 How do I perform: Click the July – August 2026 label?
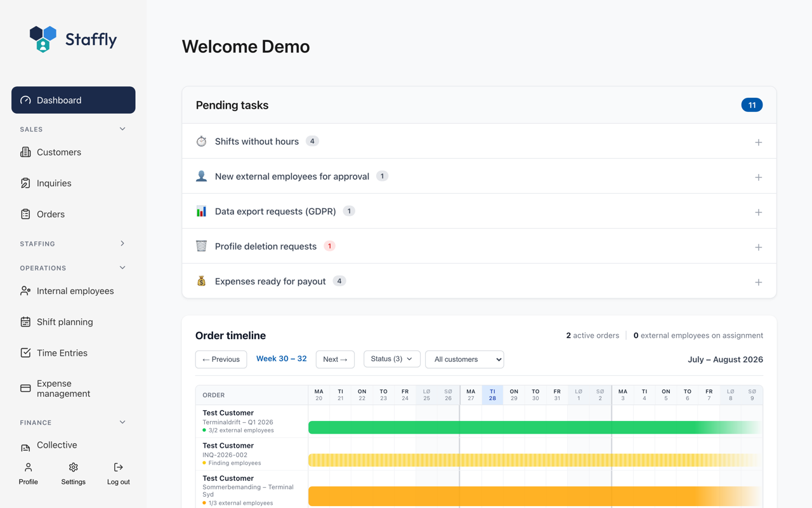click(x=725, y=359)
